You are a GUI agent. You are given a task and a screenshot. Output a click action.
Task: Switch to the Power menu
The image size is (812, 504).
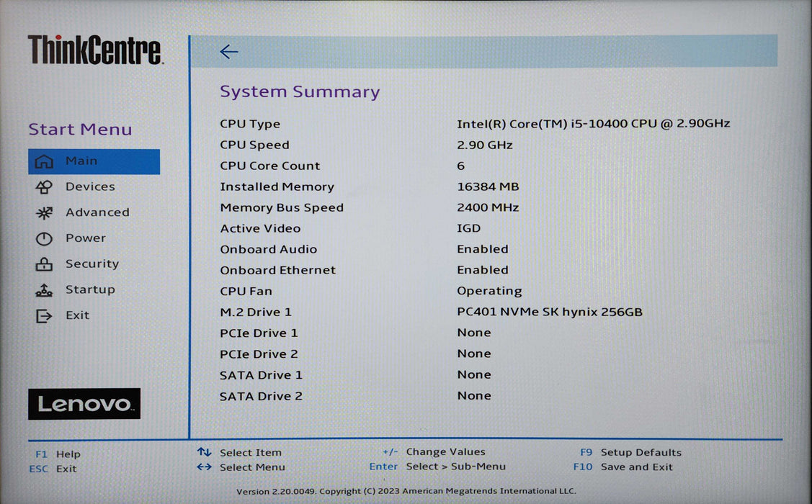click(x=86, y=238)
